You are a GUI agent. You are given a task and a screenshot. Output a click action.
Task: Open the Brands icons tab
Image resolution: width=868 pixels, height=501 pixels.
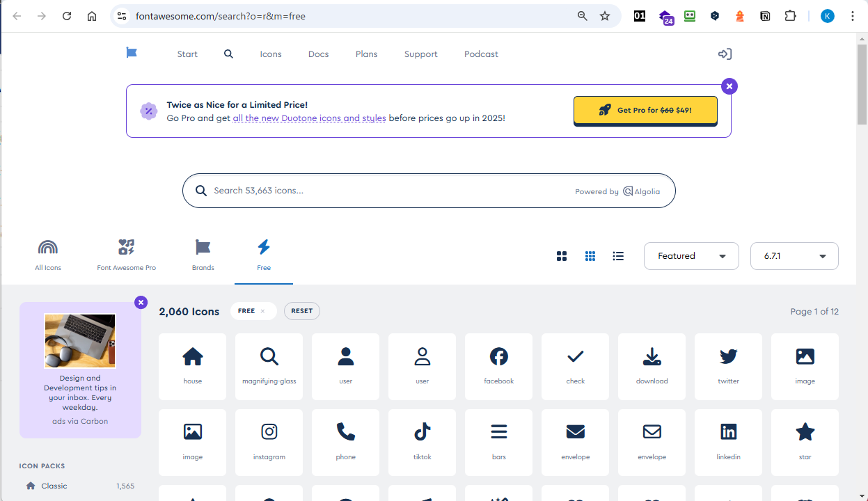tap(203, 255)
